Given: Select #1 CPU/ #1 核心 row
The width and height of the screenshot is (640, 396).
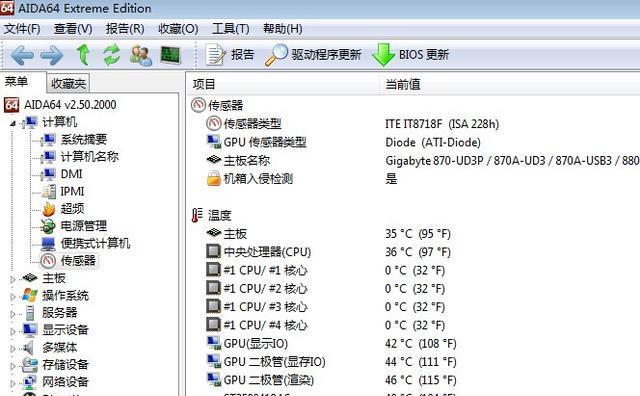Looking at the screenshot, I should pos(414,270).
